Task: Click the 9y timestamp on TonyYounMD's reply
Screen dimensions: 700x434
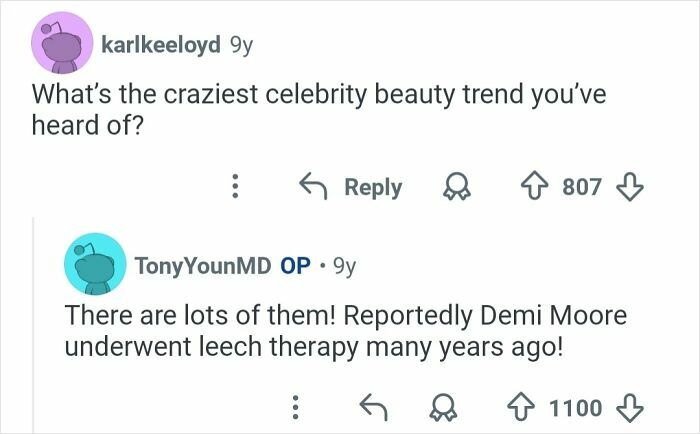Action: pos(343,266)
